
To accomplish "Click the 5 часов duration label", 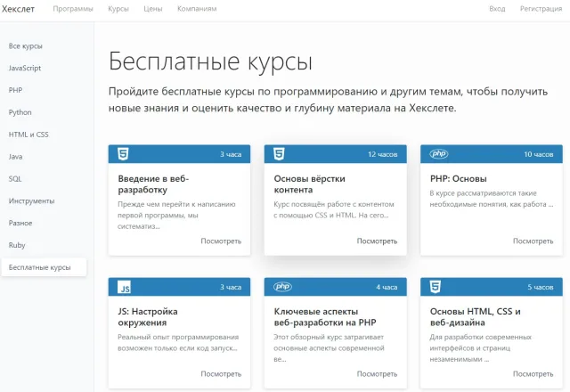I will 541,287.
